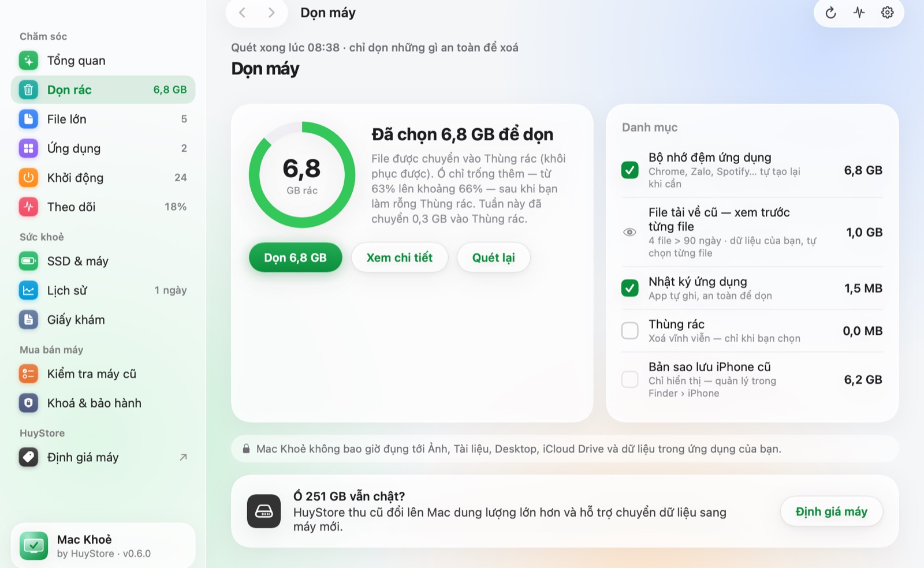Open SSD & máy section
The image size is (924, 568).
103,261
